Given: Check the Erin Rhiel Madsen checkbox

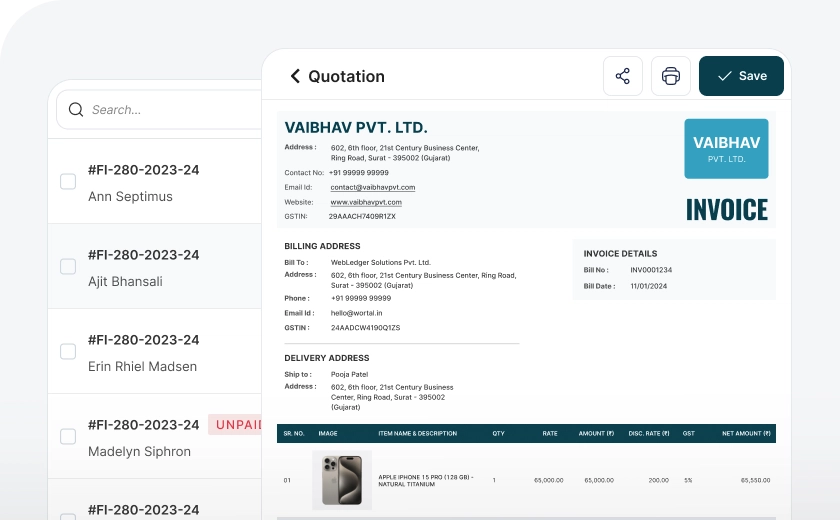Looking at the screenshot, I should pyautogui.click(x=68, y=352).
